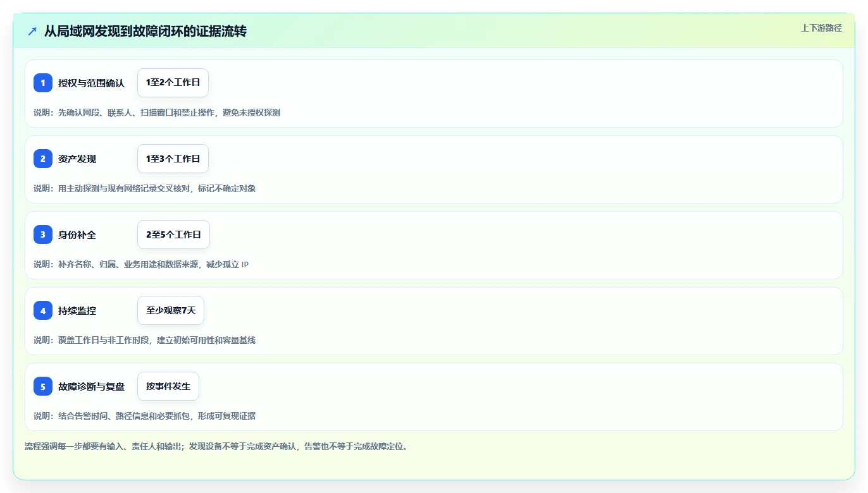Click the step 2 number badge
Image resolution: width=868 pixels, height=493 pixels.
click(43, 159)
